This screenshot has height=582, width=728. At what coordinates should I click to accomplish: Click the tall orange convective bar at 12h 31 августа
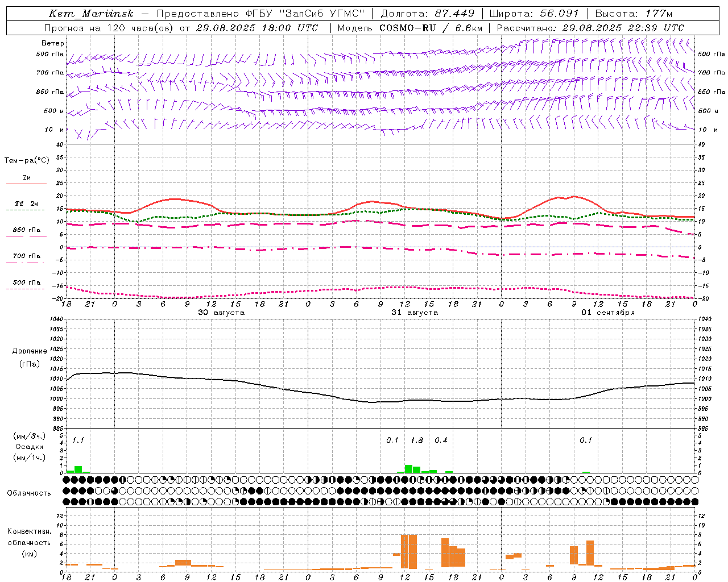(x=405, y=551)
